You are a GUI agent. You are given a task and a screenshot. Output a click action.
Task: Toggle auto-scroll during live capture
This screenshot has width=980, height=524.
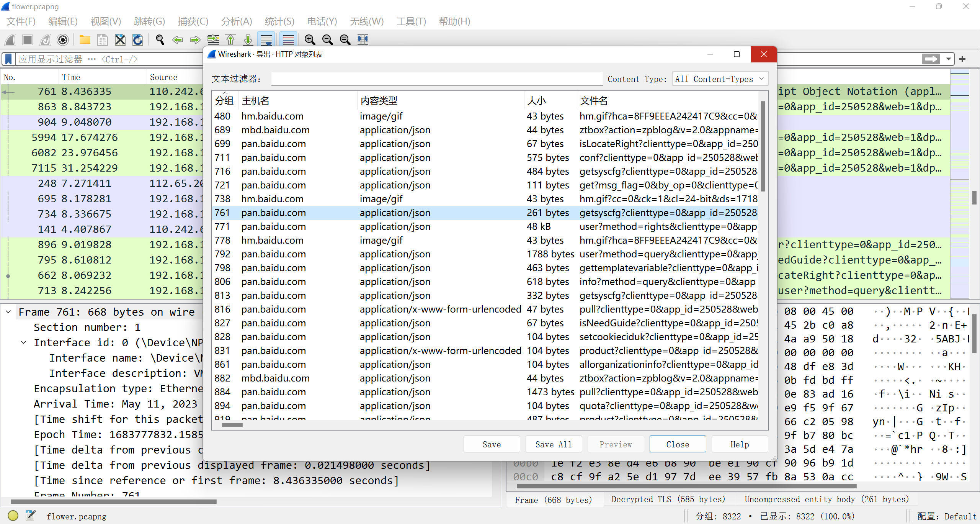266,39
